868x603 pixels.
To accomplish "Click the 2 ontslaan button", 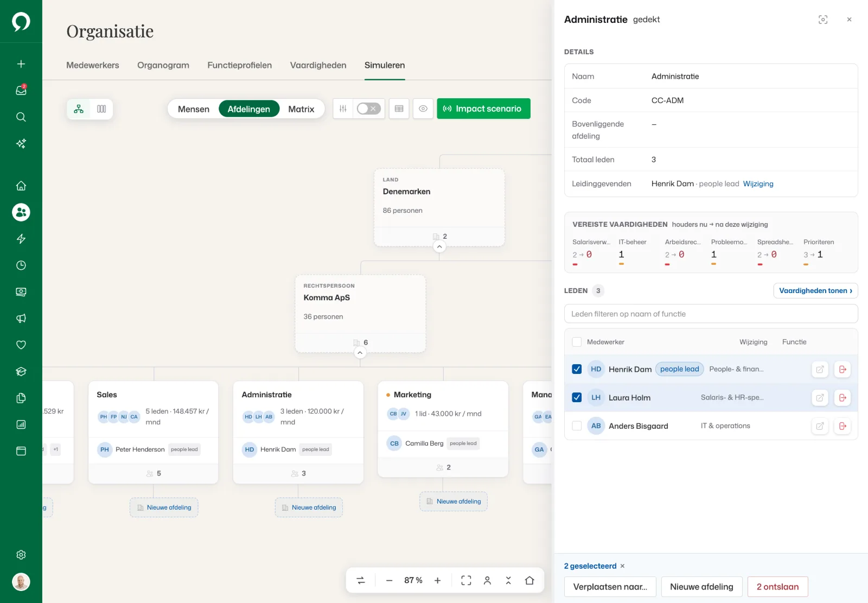I will [x=777, y=587].
